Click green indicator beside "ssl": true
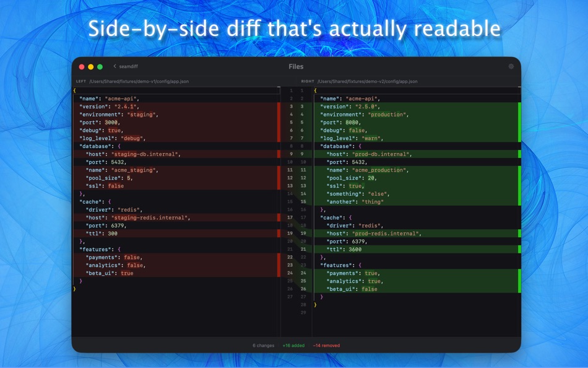Screen dimensions: 588x368 [519, 186]
